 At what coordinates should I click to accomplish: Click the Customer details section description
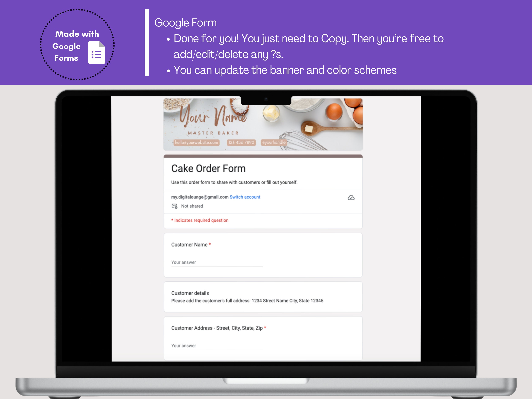pyautogui.click(x=247, y=301)
